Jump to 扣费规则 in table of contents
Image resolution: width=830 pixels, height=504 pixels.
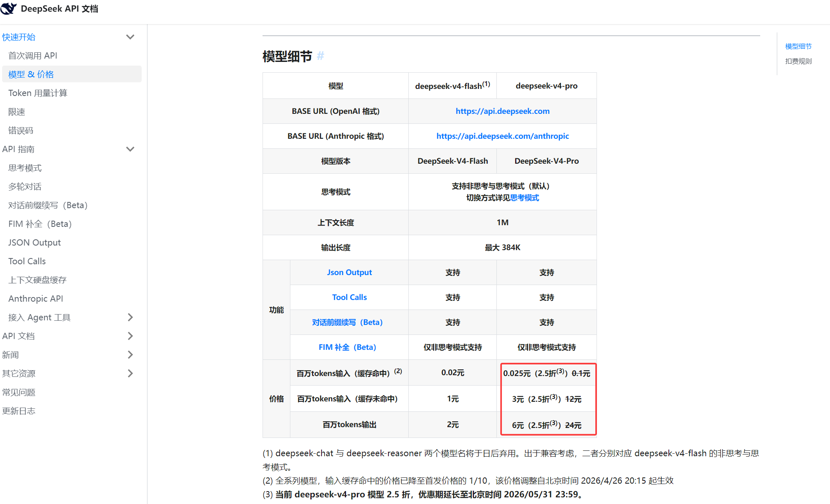coord(798,61)
